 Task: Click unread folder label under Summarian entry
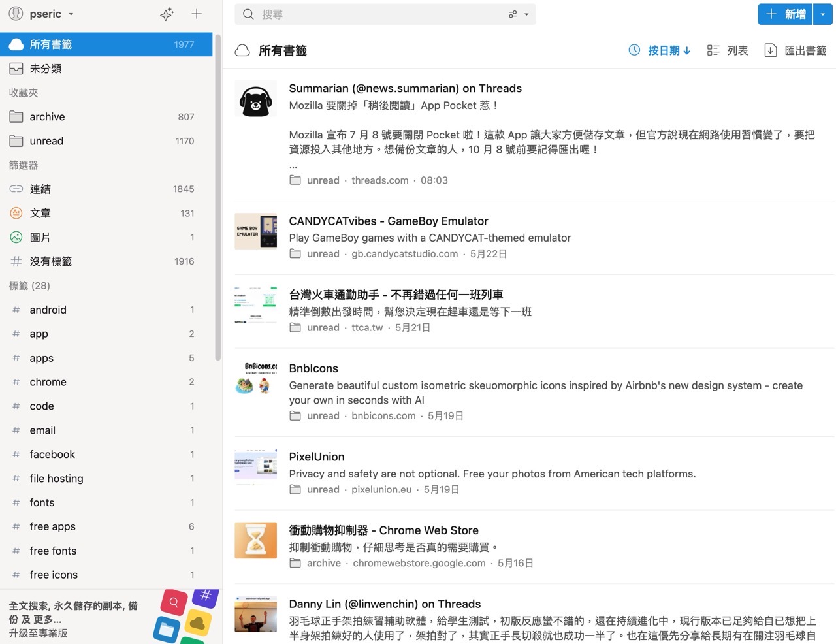(x=315, y=180)
